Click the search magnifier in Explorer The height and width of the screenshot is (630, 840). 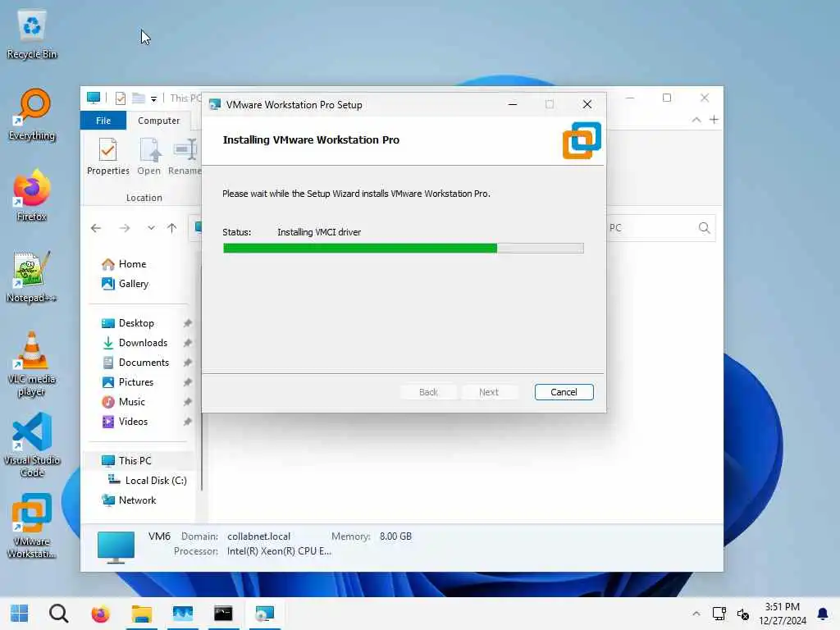tap(704, 228)
